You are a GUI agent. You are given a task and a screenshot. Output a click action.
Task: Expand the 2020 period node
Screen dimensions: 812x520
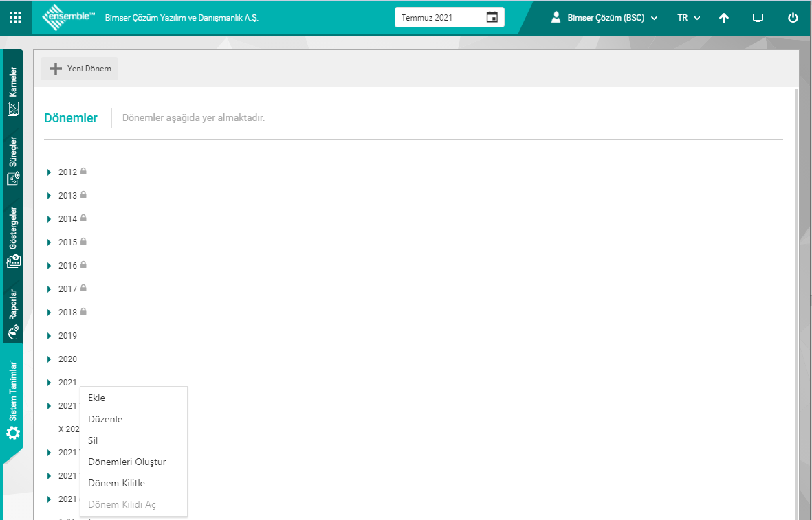(50, 359)
